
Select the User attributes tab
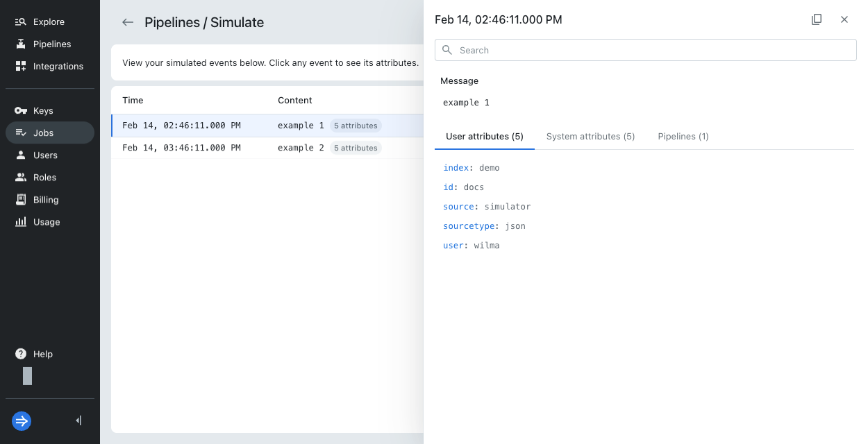[x=484, y=136]
